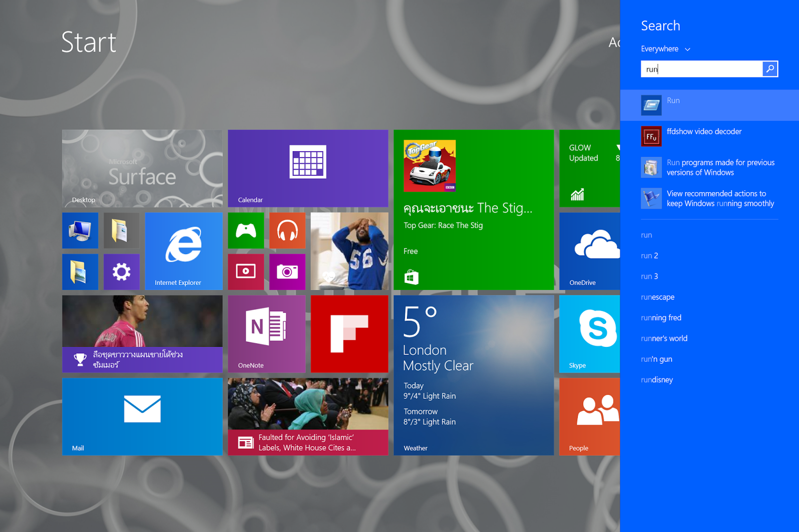
Task: Open the Video player tile
Action: (246, 272)
